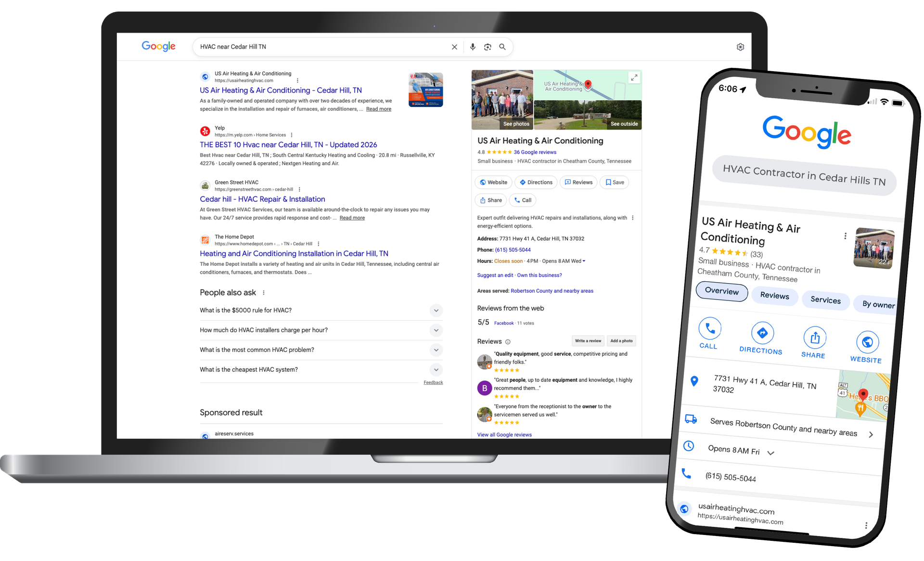Start voice search via microphone icon
The image size is (924, 561).
[x=473, y=47]
